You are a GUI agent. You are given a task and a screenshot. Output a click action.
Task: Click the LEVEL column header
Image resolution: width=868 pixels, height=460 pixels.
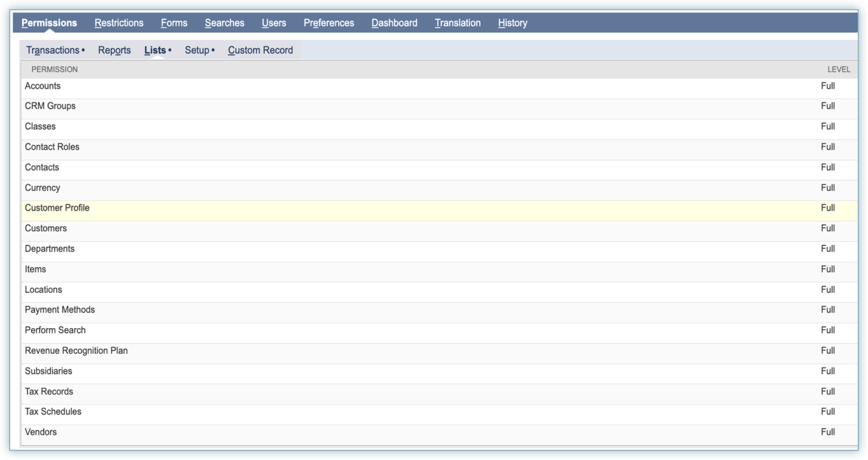click(x=838, y=69)
